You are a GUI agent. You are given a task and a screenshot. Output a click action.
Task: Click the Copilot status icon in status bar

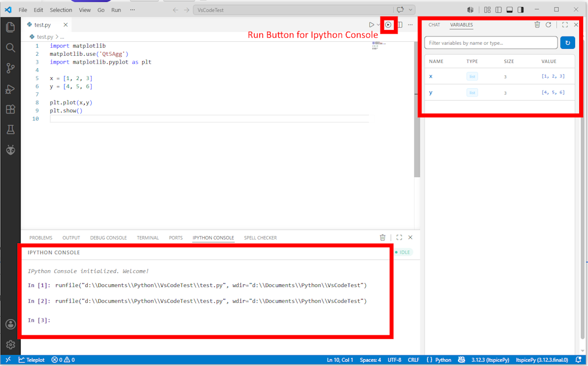tap(461, 360)
